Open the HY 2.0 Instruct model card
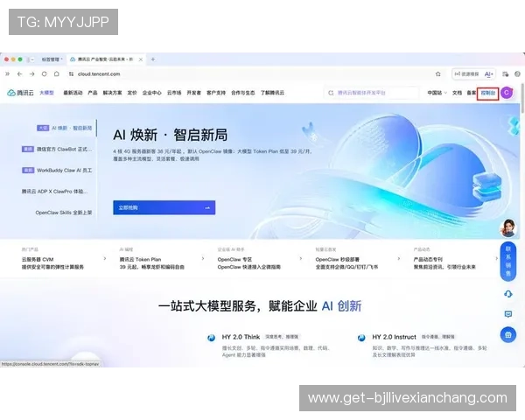This screenshot has height=420, width=525. tap(422, 346)
